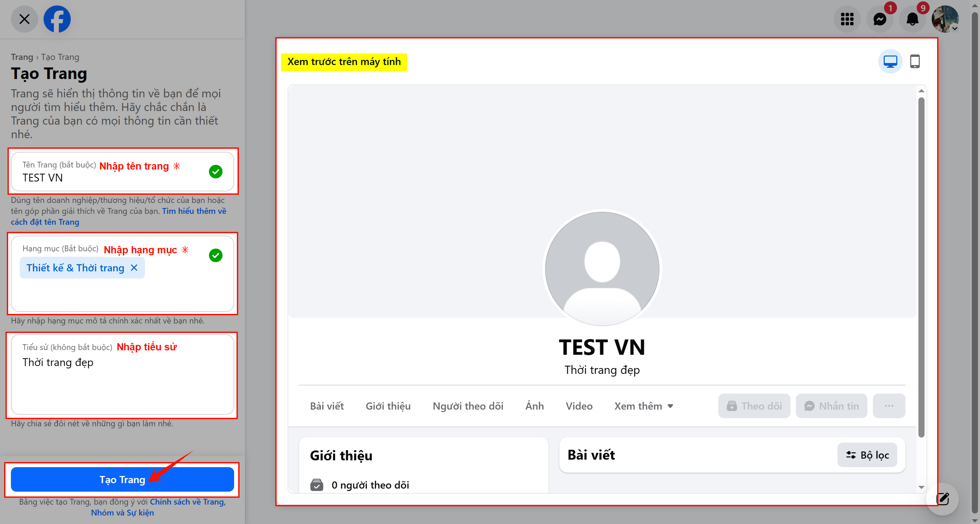Open Messenger chats icon

[880, 19]
